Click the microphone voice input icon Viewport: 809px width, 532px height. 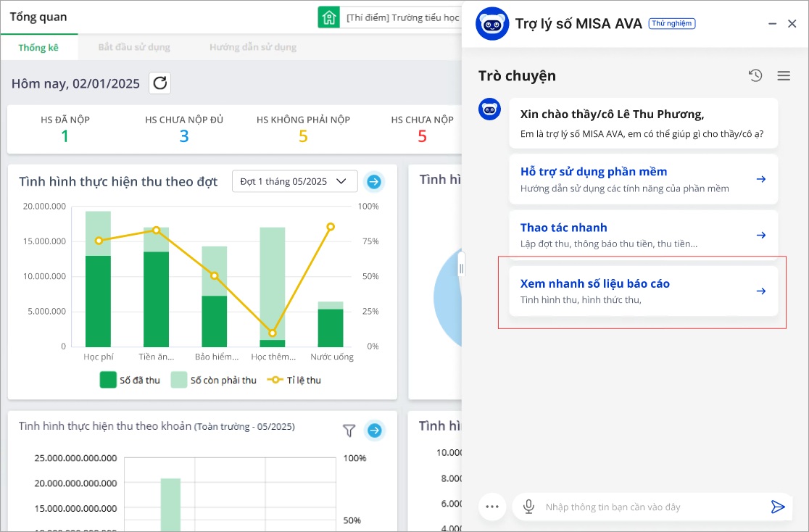pyautogui.click(x=529, y=507)
